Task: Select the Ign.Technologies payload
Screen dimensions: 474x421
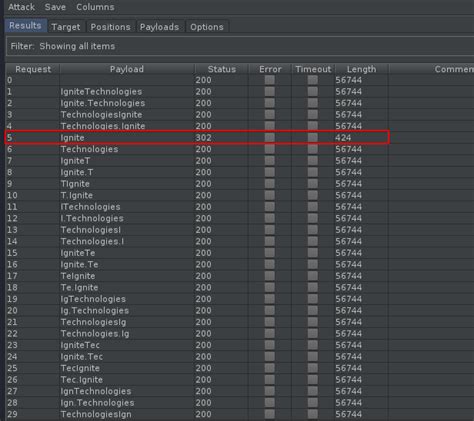Action: pyautogui.click(x=97, y=402)
